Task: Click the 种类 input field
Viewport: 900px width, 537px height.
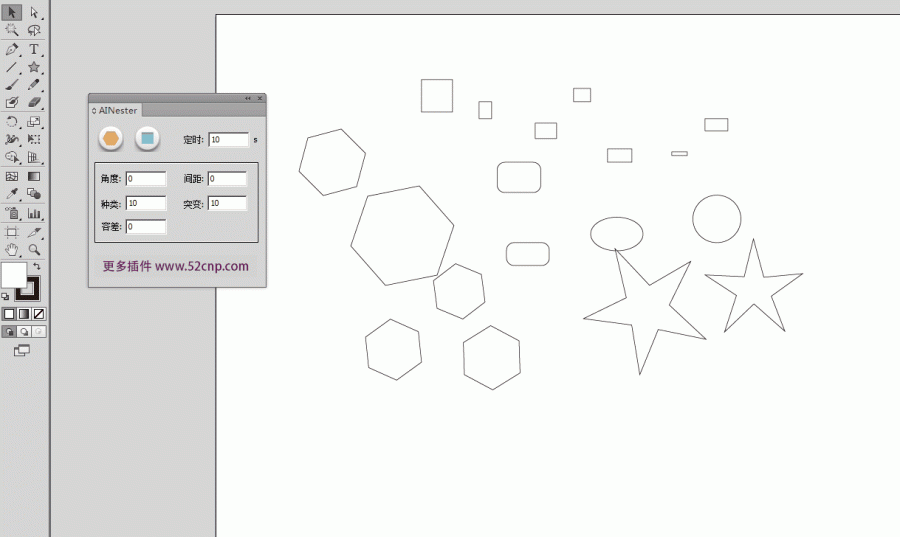Action: tap(146, 203)
